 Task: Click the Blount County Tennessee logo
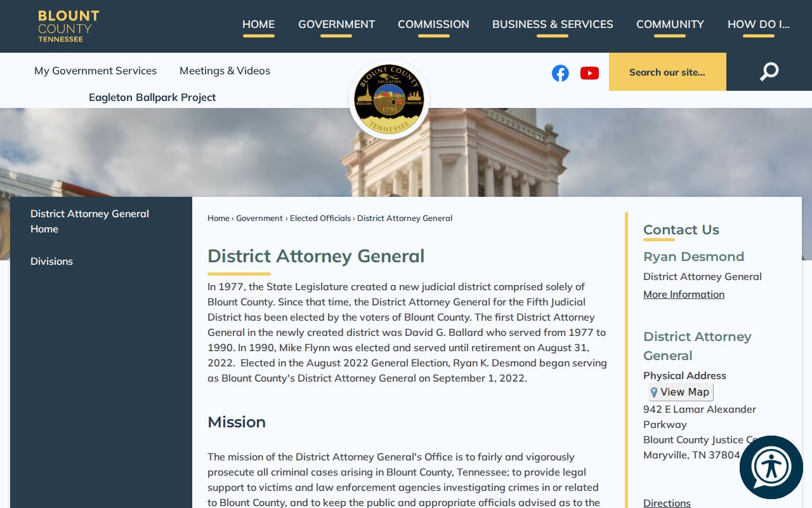[69, 26]
